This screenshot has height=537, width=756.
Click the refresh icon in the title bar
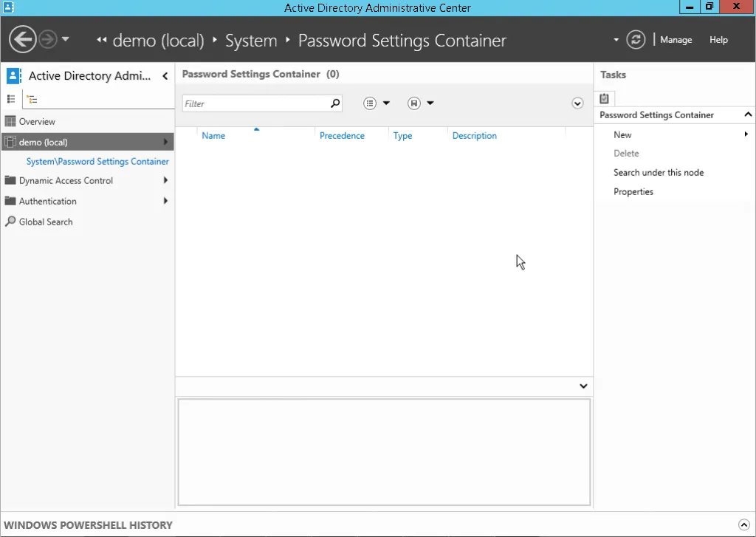point(636,39)
